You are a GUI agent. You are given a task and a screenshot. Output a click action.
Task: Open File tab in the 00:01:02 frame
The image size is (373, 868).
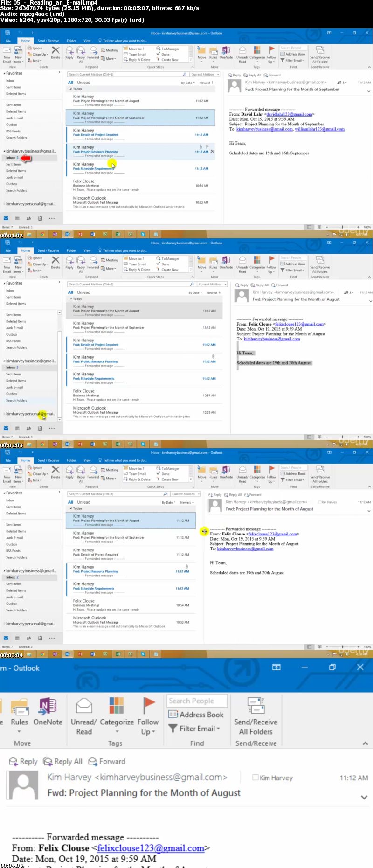pyautogui.click(x=8, y=41)
